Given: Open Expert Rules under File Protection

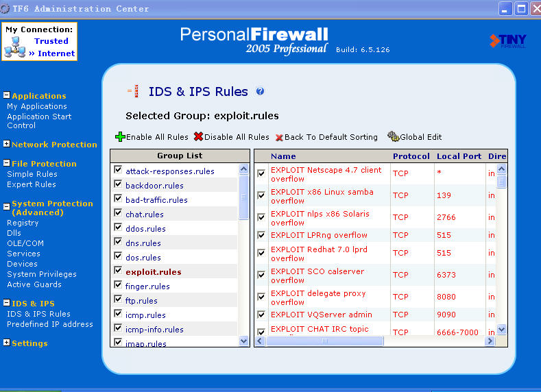Looking at the screenshot, I should tap(32, 184).
